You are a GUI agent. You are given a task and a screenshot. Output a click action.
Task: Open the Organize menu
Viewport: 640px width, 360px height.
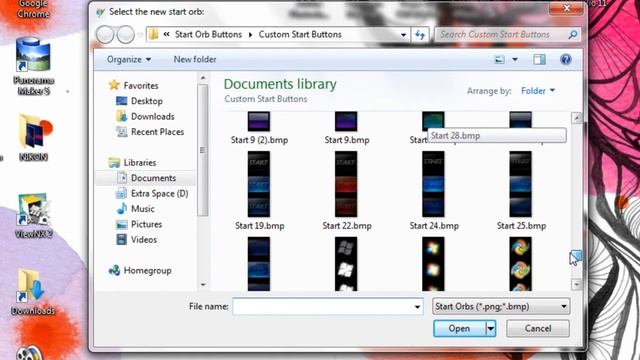pos(129,60)
